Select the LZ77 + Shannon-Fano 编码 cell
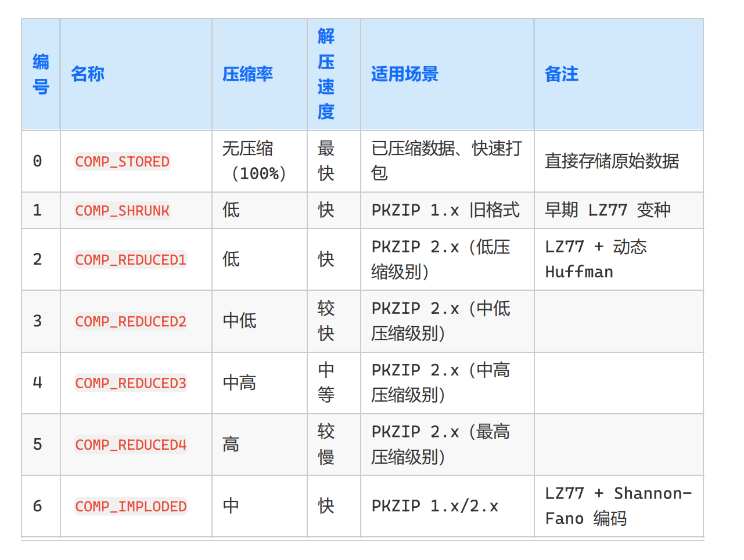The image size is (744, 560). (x=618, y=506)
